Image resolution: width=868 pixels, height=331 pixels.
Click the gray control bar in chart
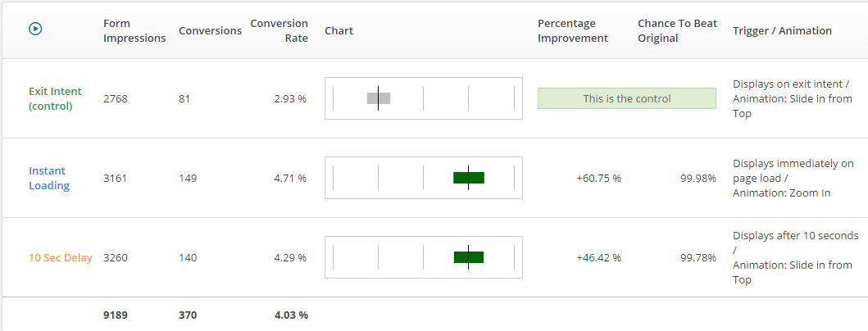[379, 98]
